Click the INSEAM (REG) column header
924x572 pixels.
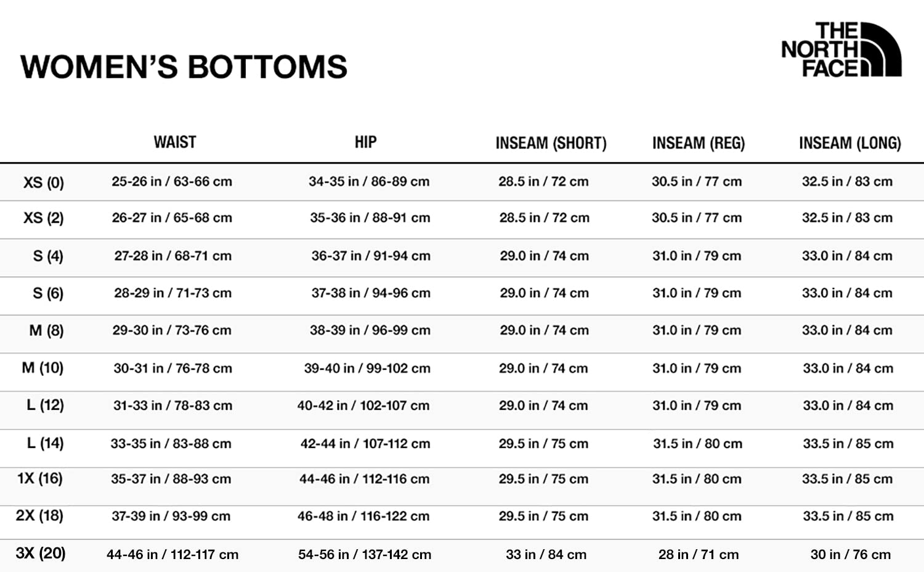click(x=699, y=144)
